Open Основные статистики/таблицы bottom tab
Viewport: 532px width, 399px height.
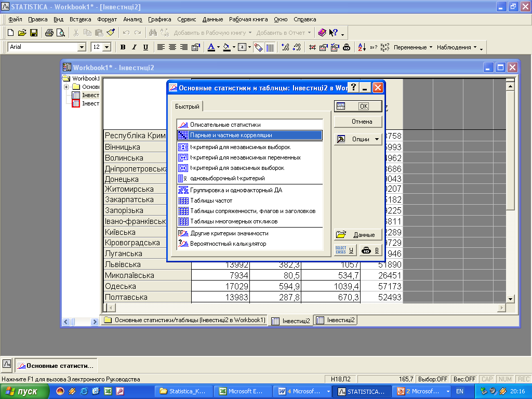pyautogui.click(x=185, y=320)
